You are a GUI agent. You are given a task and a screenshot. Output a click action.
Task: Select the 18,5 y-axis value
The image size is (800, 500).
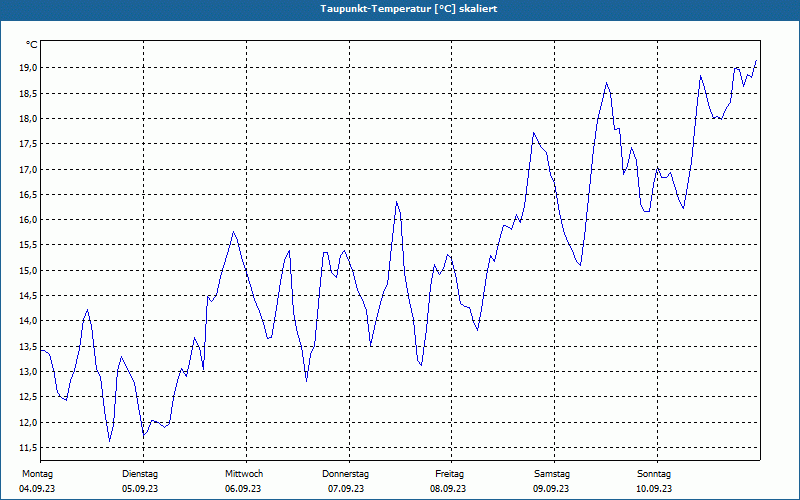point(28,93)
